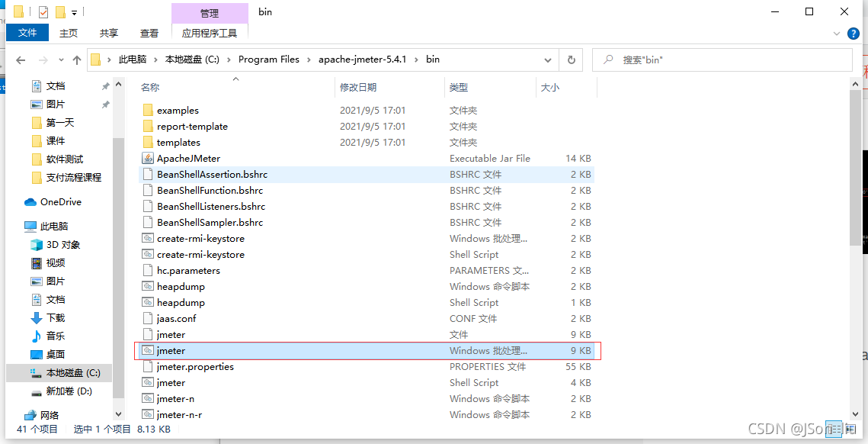Image resolution: width=868 pixels, height=444 pixels.
Task: Expand path chevron after apache-jmeter-5.4.1
Action: tap(416, 60)
